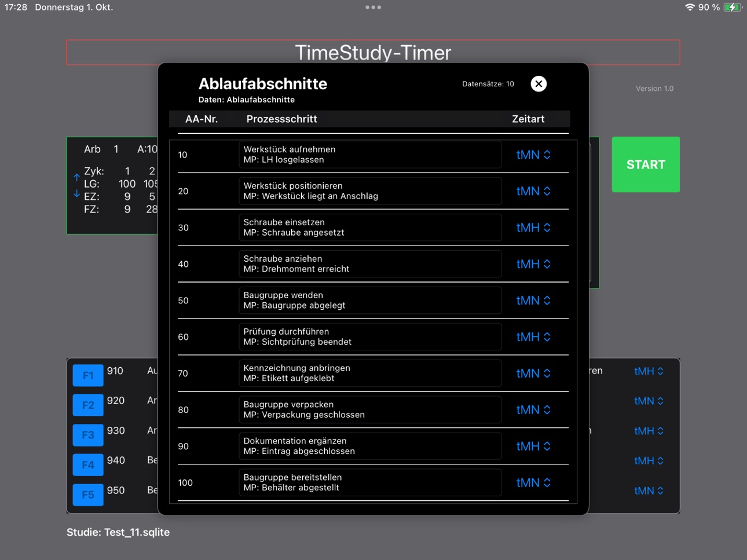Select the AA-Nr. 10 cell

pos(183,155)
